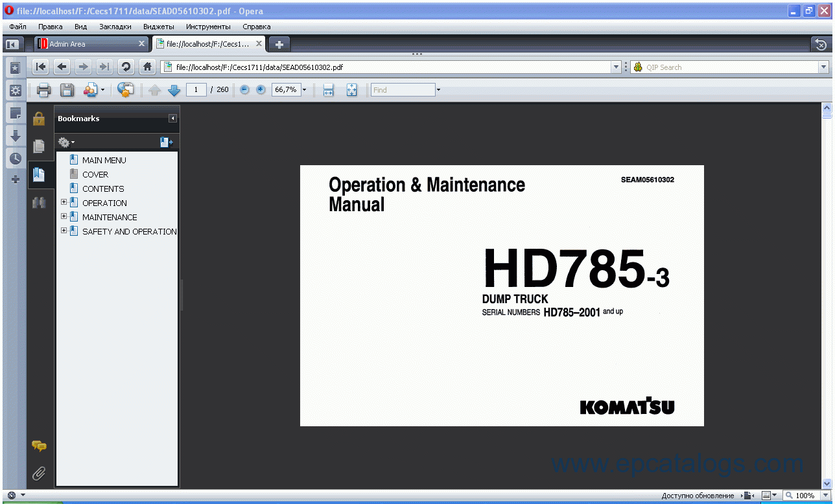Open the CONTENTS bookmark

tap(103, 189)
